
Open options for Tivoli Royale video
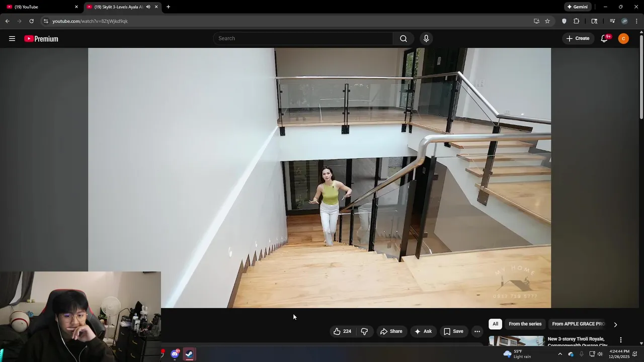pos(620,340)
